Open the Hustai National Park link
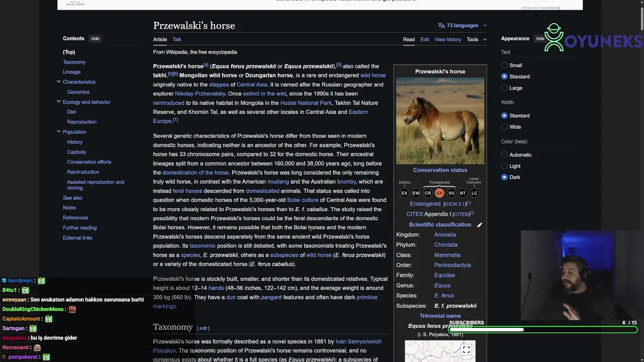 click(306, 103)
